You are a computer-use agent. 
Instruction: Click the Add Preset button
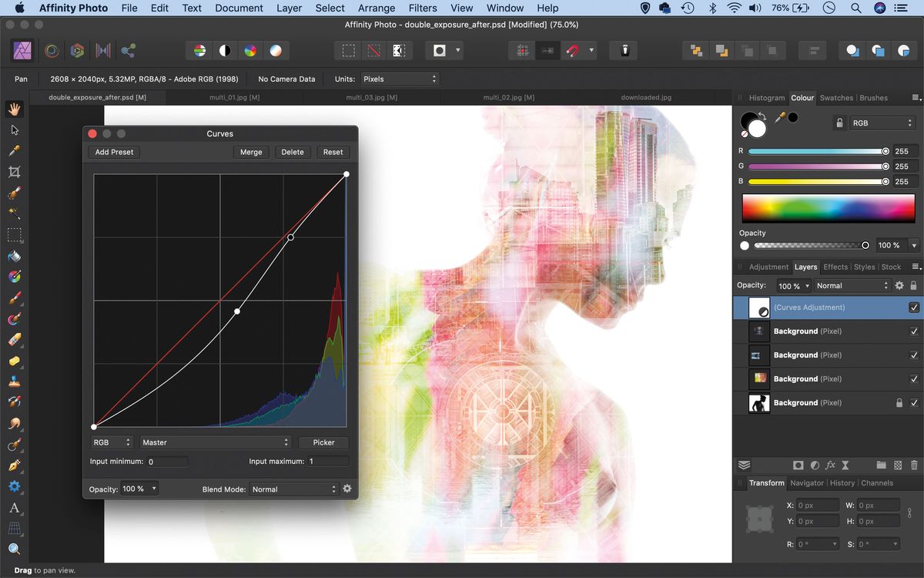[x=113, y=152]
